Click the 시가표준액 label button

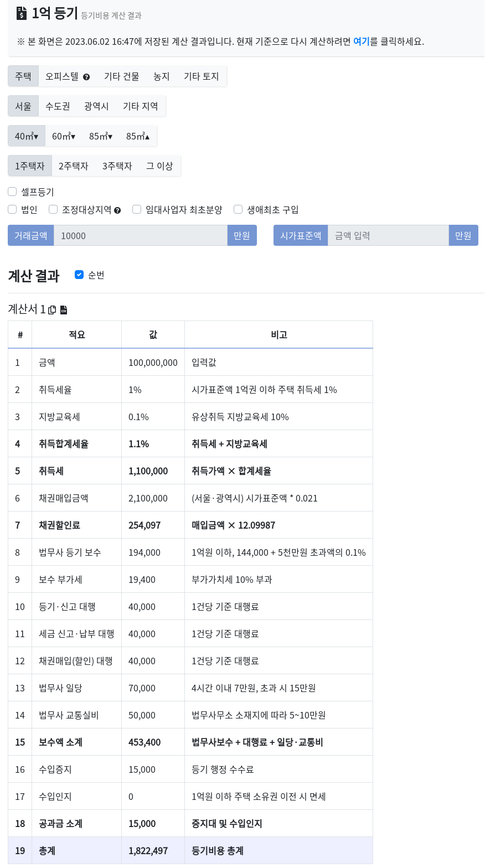coord(301,235)
